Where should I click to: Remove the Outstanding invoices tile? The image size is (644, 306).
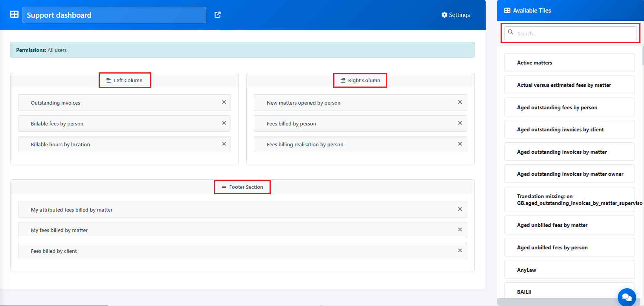(x=224, y=102)
